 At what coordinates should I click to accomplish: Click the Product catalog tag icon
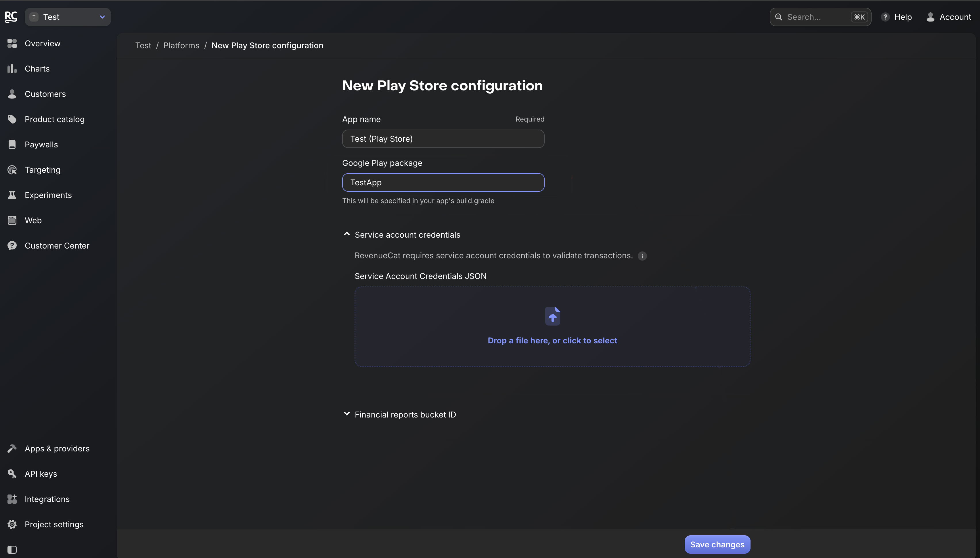click(x=12, y=119)
